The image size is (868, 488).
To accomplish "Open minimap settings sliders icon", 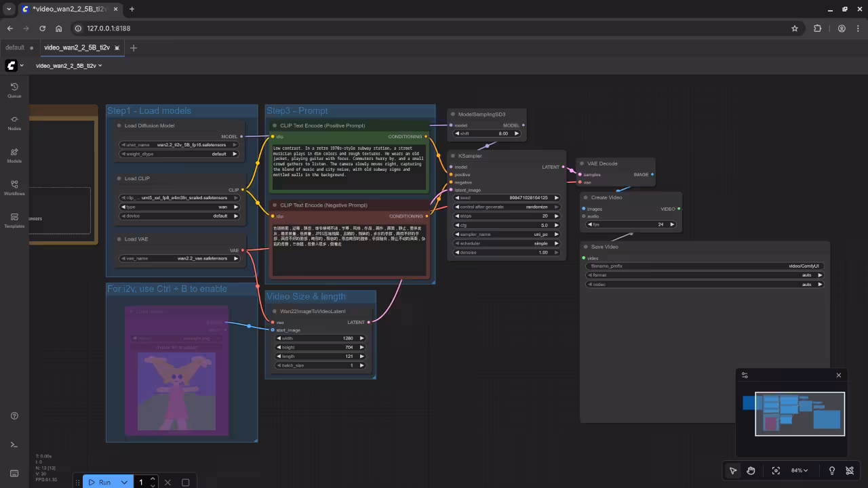I will click(x=745, y=375).
